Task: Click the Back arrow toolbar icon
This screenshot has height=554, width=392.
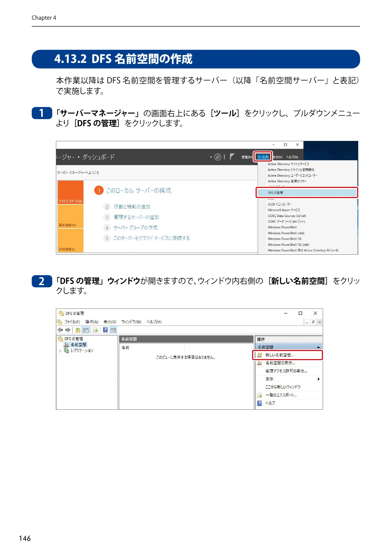Action: 60,330
